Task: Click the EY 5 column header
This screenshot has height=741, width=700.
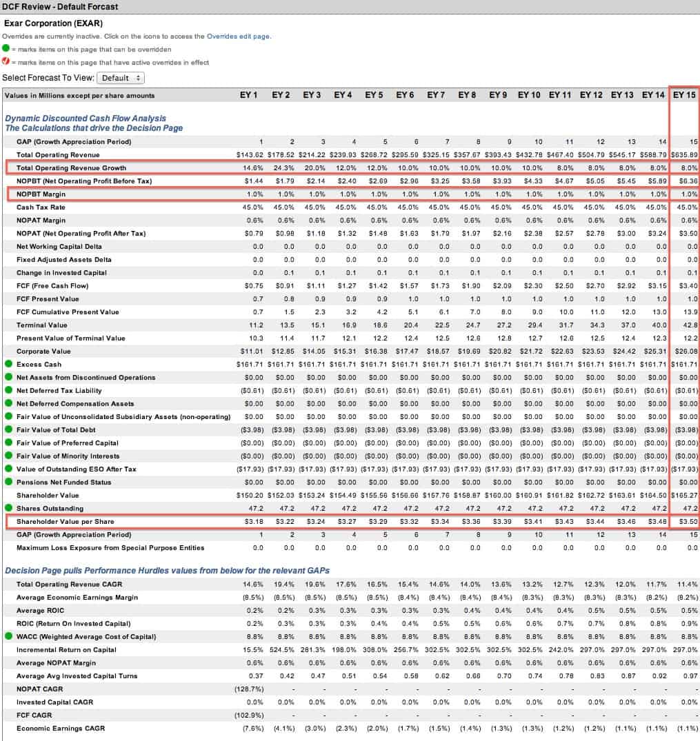Action: (374, 95)
